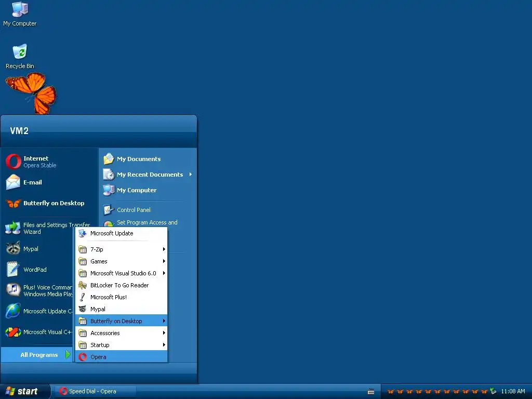Open My Computer from Start menu right pane
This screenshot has height=399, width=532.
click(x=130, y=190)
